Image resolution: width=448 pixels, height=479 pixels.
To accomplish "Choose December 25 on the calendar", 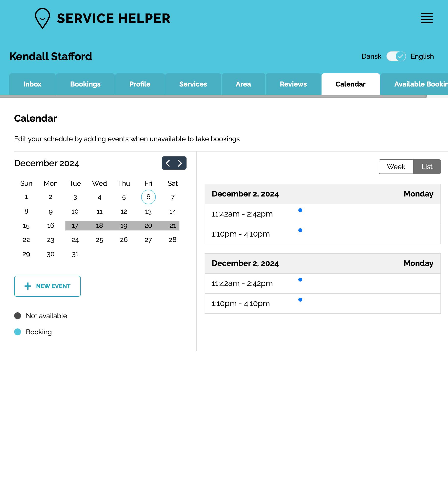I will pos(100,240).
